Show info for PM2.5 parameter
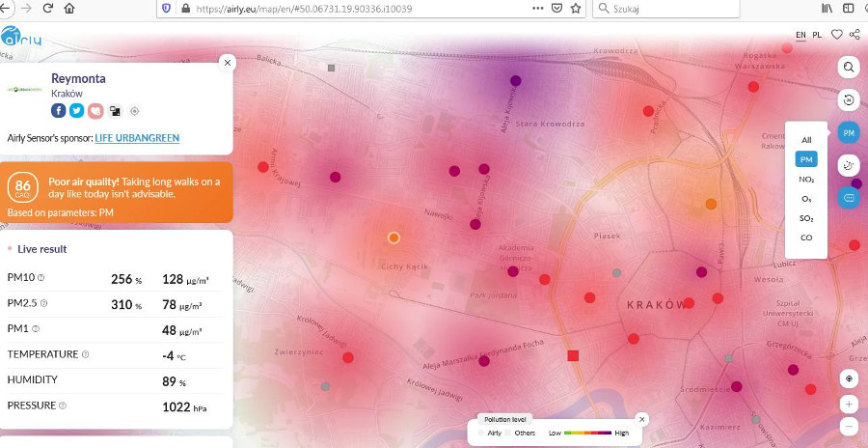The height and width of the screenshot is (448, 868). [44, 303]
